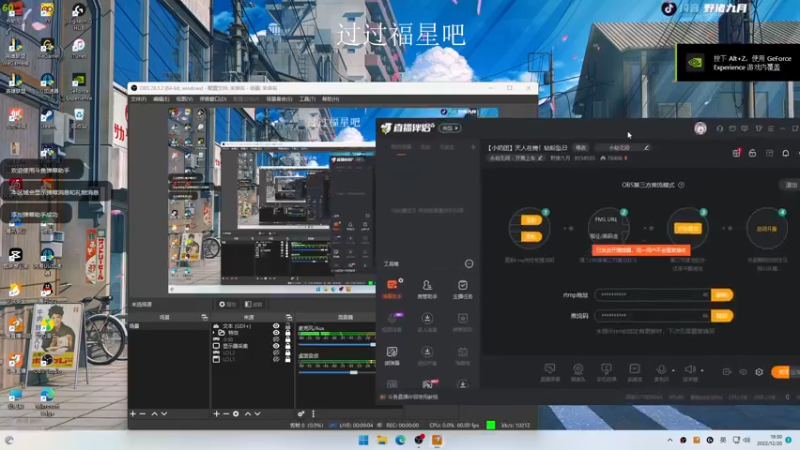Viewport: 800px width, 450px height.
Task: Click 修改 next to the stream title
Action: click(x=581, y=147)
